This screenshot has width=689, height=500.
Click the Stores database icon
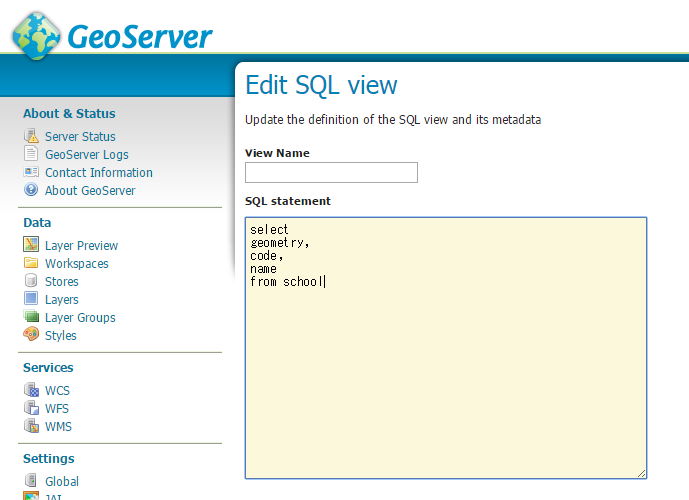coord(31,282)
